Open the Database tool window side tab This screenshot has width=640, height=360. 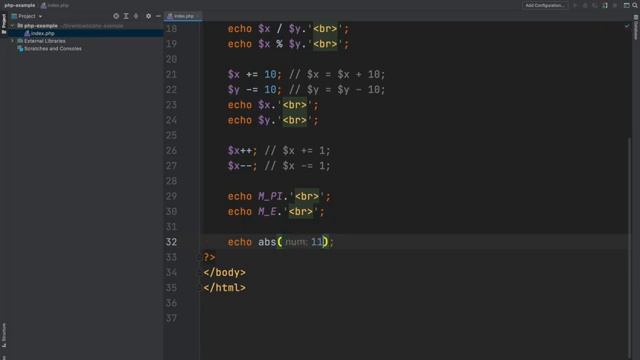(x=636, y=27)
